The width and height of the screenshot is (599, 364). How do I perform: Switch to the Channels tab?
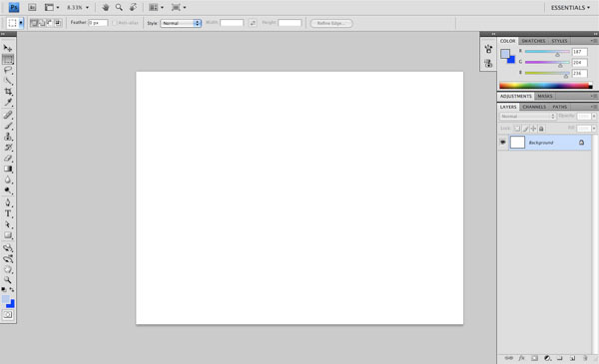[x=534, y=107]
